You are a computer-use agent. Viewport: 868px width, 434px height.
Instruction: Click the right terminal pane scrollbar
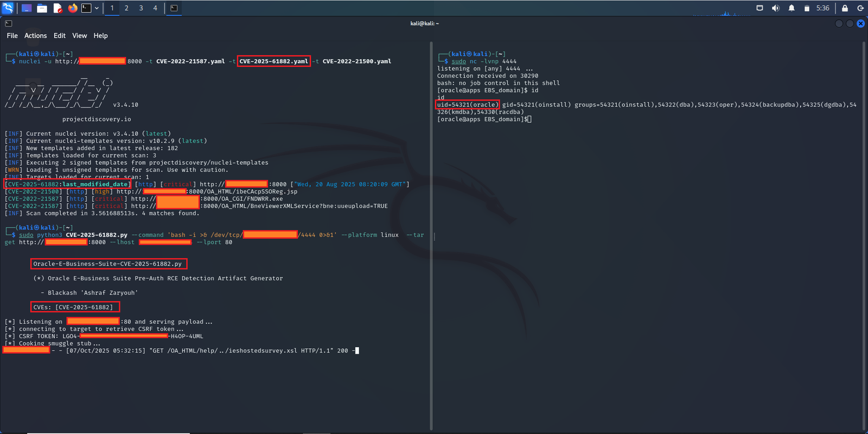point(864,236)
